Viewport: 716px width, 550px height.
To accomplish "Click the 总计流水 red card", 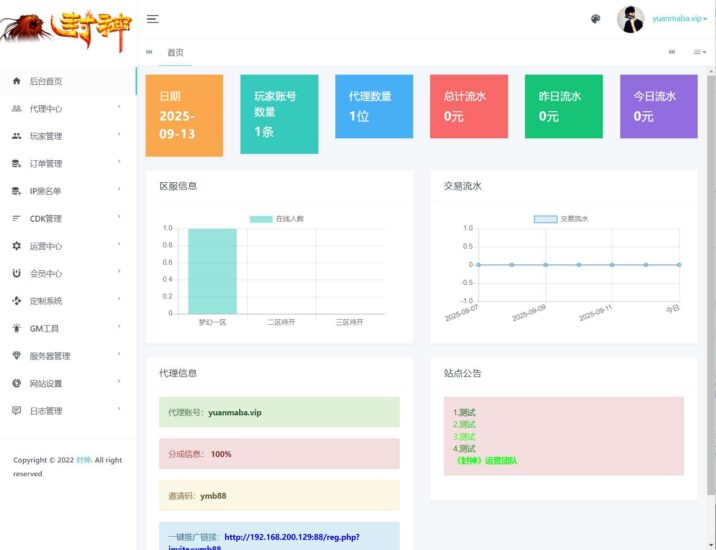I will click(x=469, y=106).
